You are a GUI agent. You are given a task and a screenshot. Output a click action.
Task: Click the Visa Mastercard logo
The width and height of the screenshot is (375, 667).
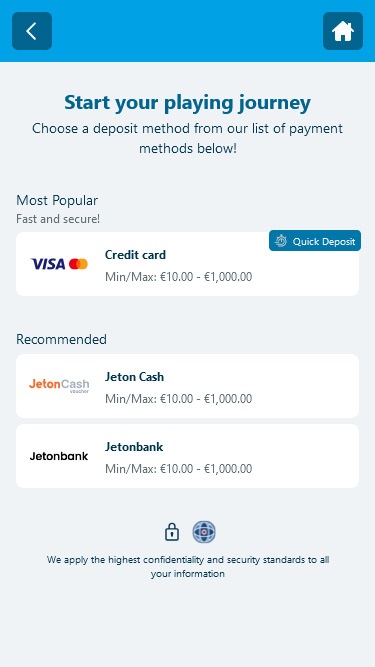(x=59, y=264)
